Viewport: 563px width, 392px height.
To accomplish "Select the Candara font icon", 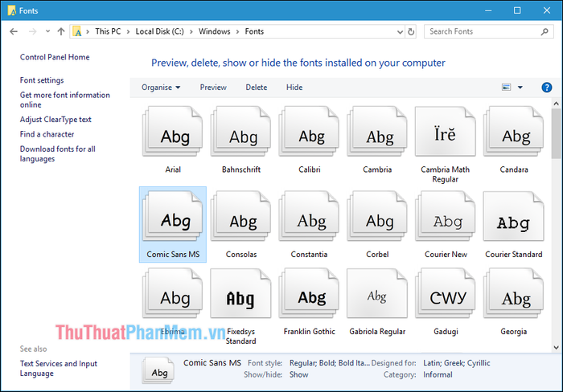I will 514,131.
